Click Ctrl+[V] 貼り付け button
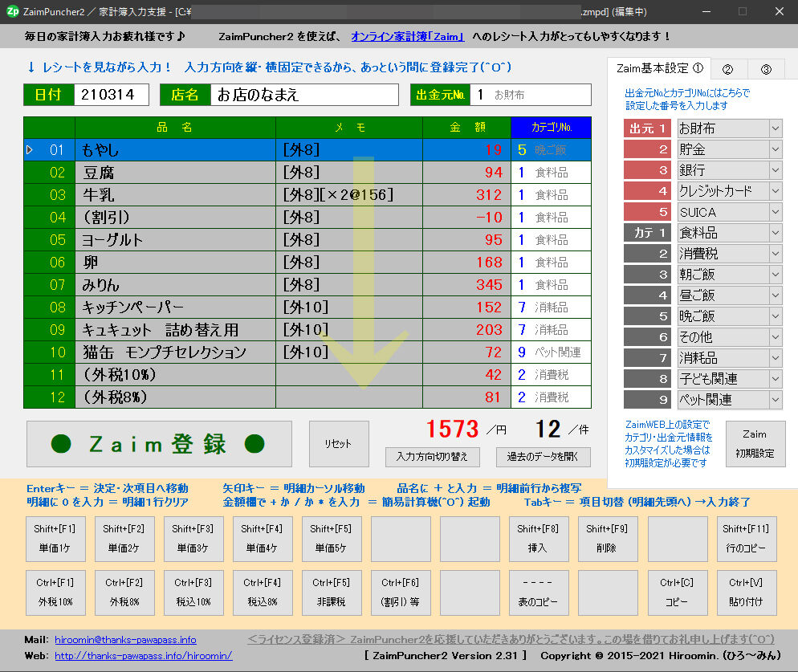The image size is (798, 672). [x=747, y=593]
